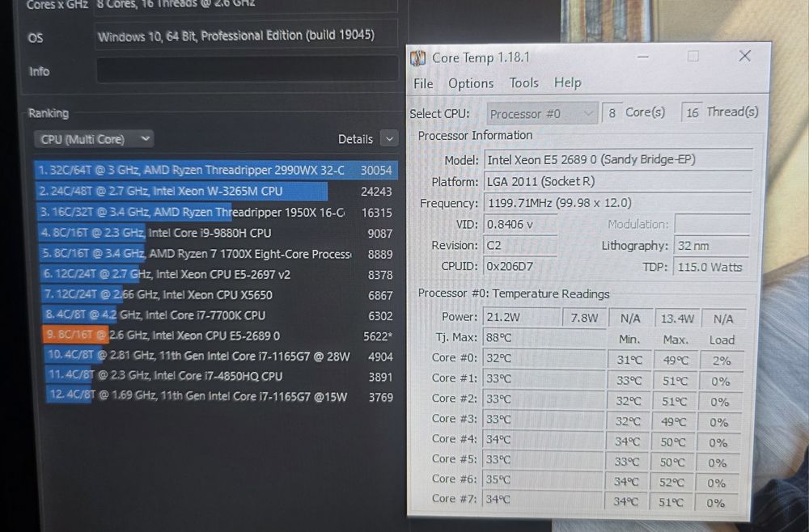Click the Info input field in Cinebench
The image size is (809, 532).
(247, 70)
